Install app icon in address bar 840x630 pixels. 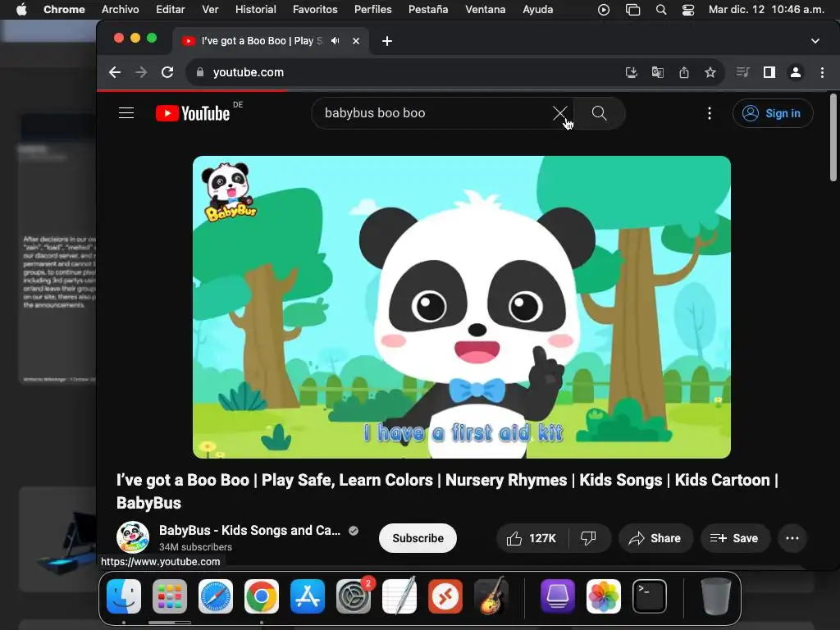tap(632, 72)
